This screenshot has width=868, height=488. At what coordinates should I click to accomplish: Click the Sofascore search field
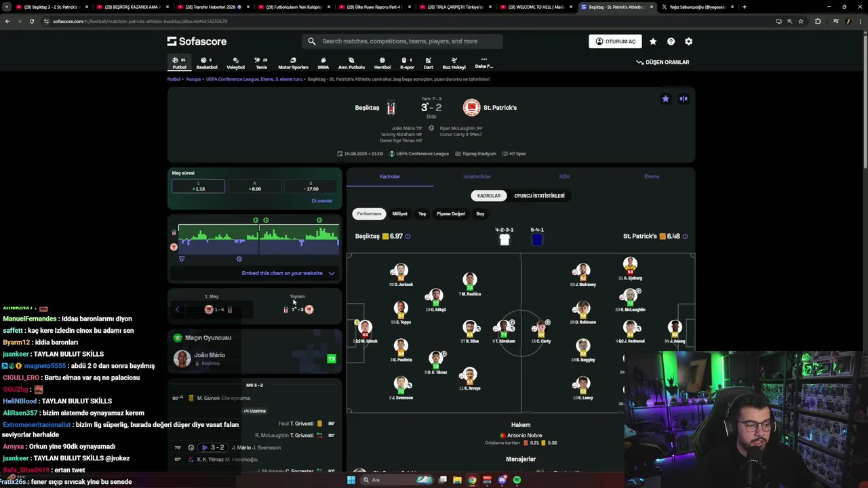403,41
